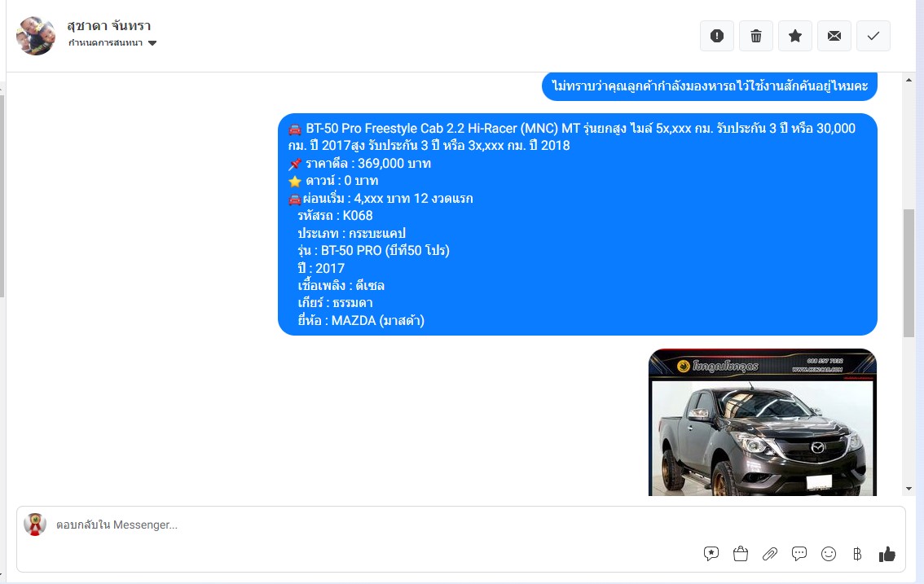Delete conversation with trash icon
This screenshot has width=924, height=584.
[756, 36]
